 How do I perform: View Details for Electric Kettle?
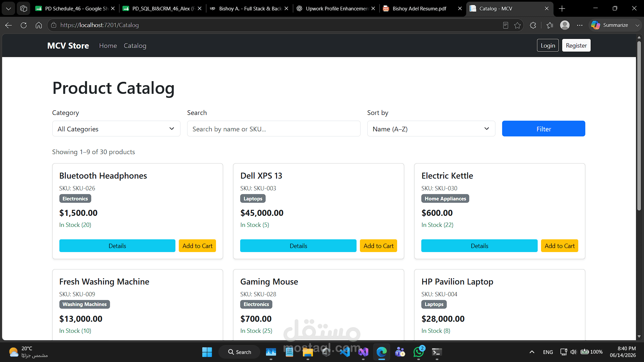[479, 246]
